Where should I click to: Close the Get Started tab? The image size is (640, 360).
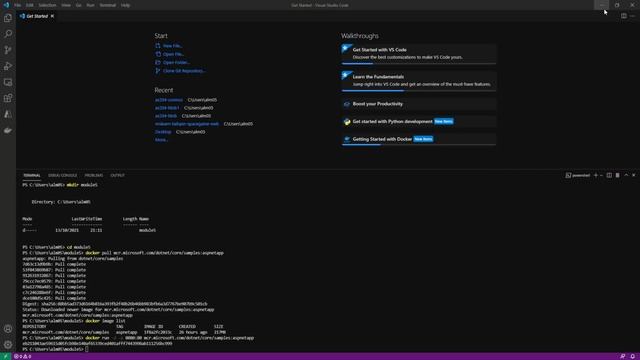52,16
